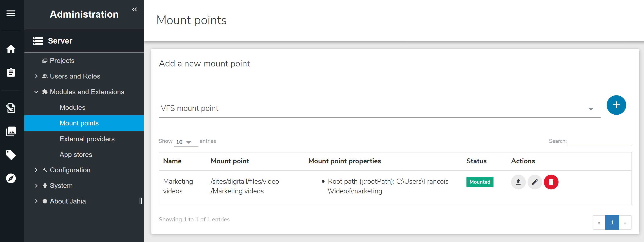644x242 pixels.
Task: Select the categories tag icon in the left rail
Action: (x=11, y=155)
